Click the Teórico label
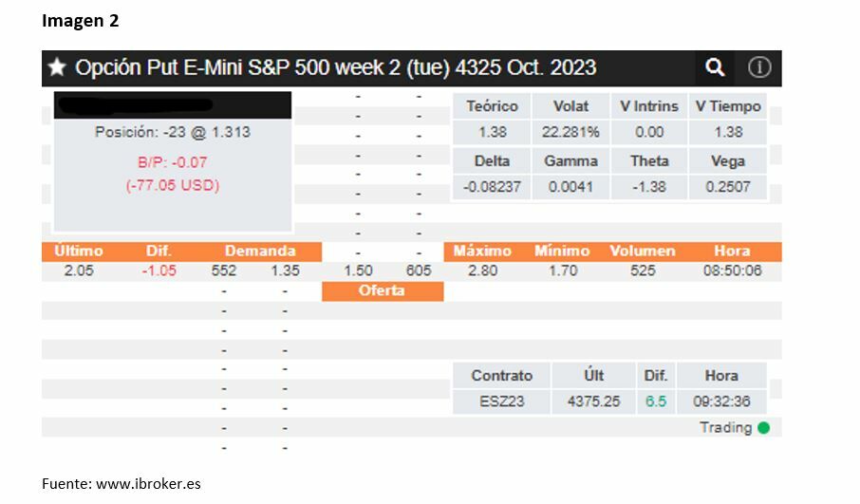Image resolution: width=860 pixels, height=504 pixels. pyautogui.click(x=492, y=106)
